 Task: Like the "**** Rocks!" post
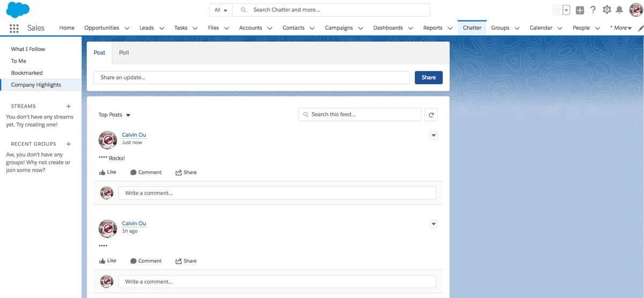[108, 172]
